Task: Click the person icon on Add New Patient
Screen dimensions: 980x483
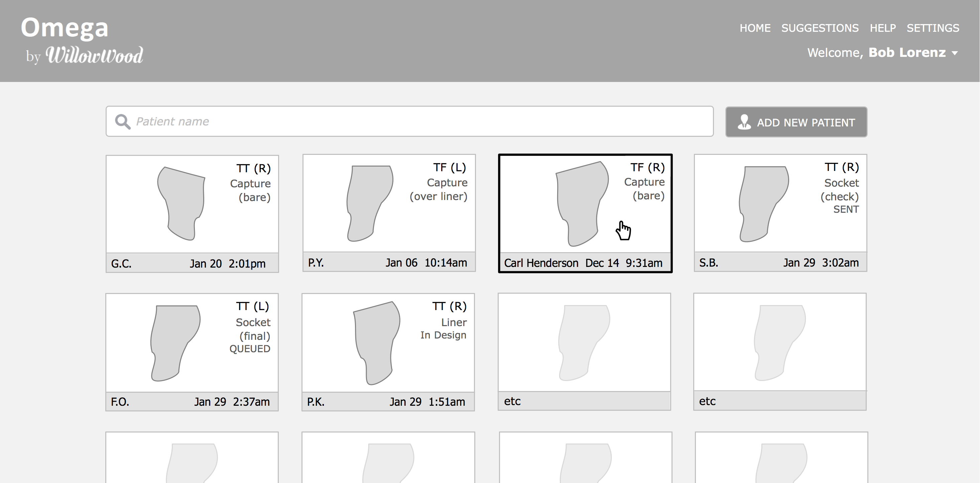Action: [x=744, y=122]
